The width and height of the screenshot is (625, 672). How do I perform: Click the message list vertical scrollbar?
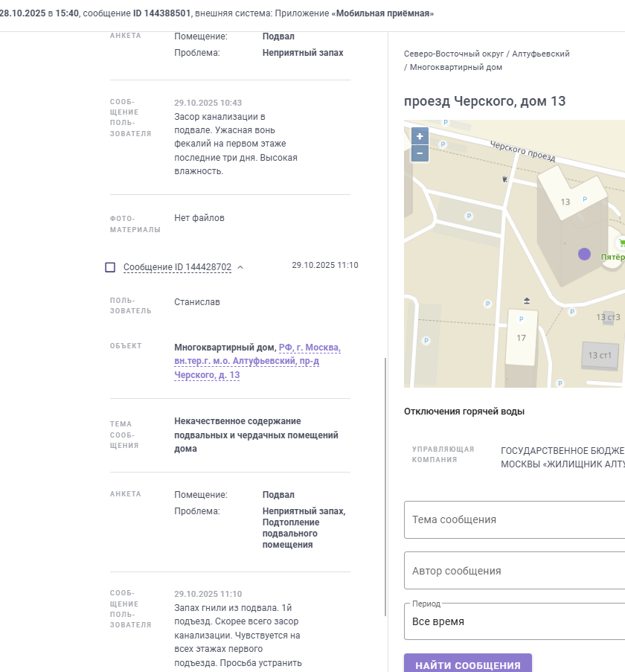coord(385,484)
